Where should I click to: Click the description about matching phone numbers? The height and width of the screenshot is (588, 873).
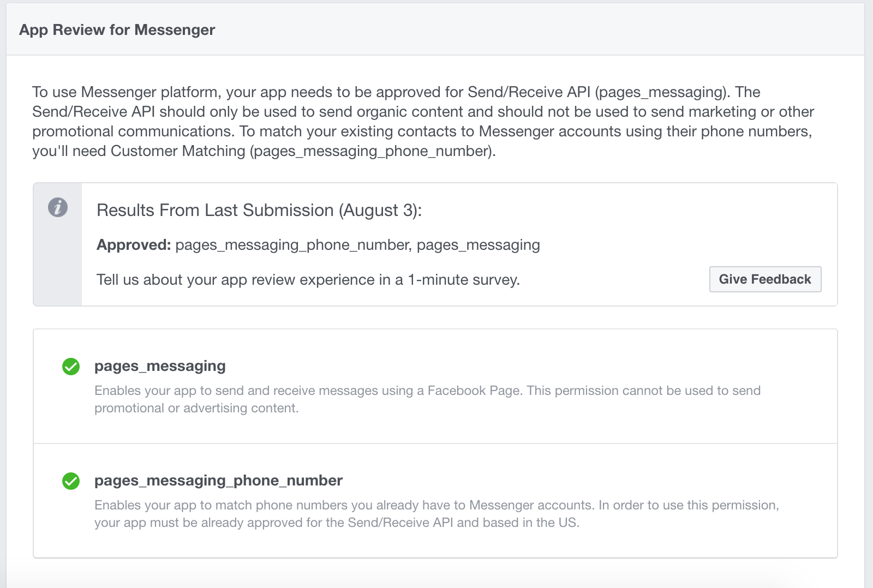[436, 514]
